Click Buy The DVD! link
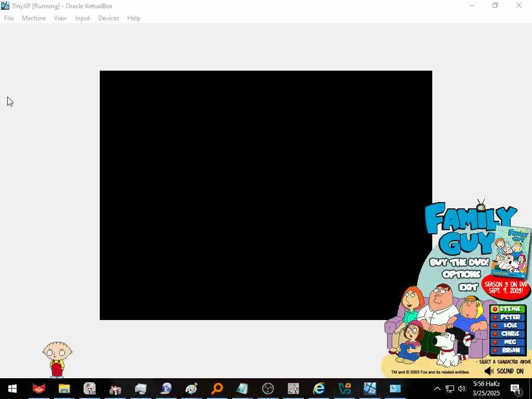 (x=459, y=262)
